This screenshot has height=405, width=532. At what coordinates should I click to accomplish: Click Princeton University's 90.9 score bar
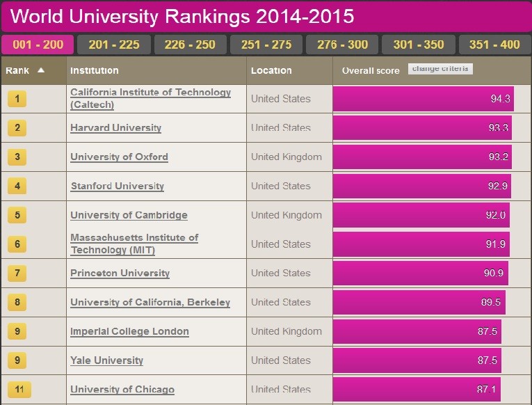tap(421, 273)
